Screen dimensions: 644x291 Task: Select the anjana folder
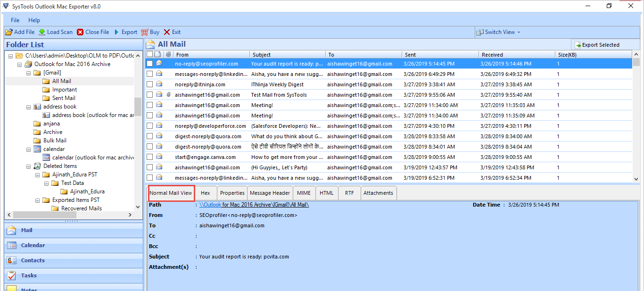point(51,124)
